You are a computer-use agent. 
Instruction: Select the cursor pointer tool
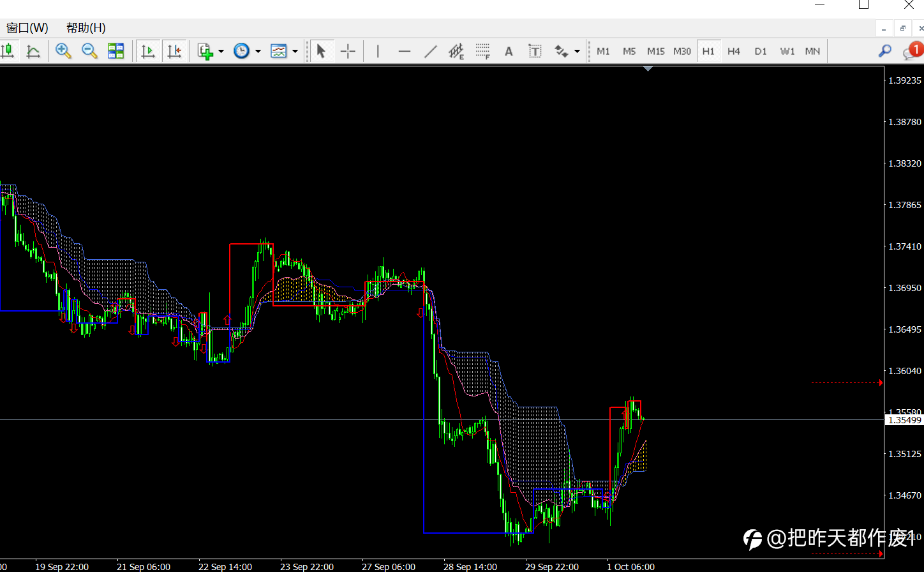coord(322,51)
